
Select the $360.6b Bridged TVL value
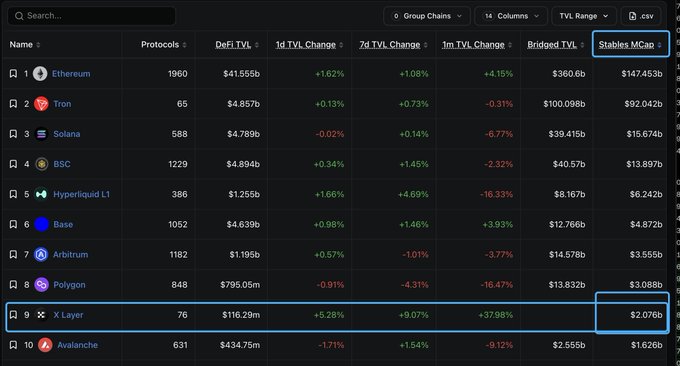click(569, 74)
